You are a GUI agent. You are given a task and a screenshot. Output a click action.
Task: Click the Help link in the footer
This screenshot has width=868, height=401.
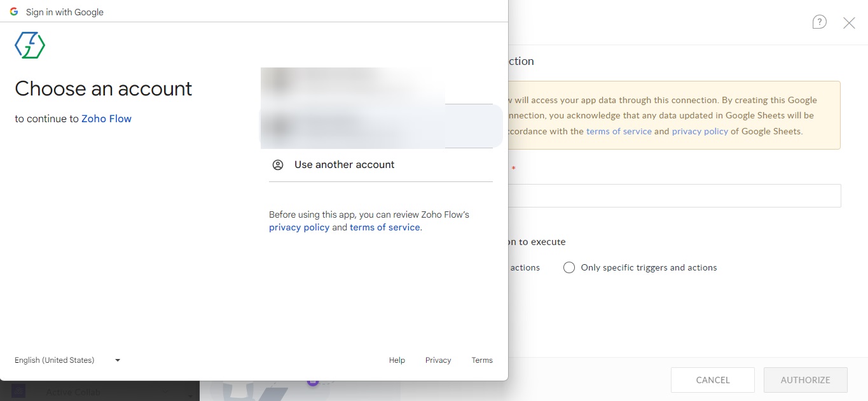tap(396, 360)
